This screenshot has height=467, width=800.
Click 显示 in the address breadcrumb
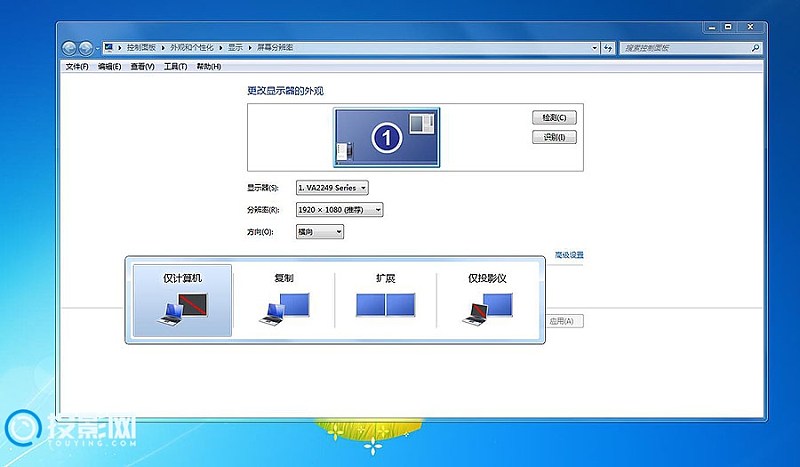(x=235, y=47)
